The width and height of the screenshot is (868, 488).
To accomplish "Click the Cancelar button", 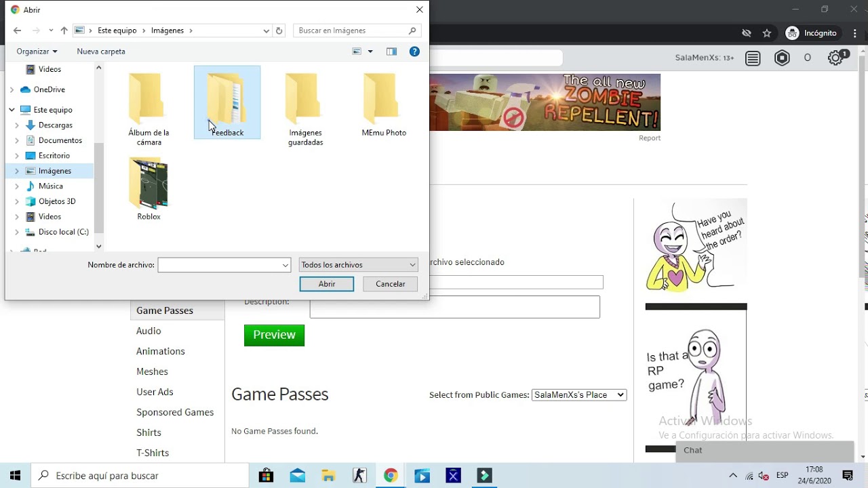I will pyautogui.click(x=391, y=284).
